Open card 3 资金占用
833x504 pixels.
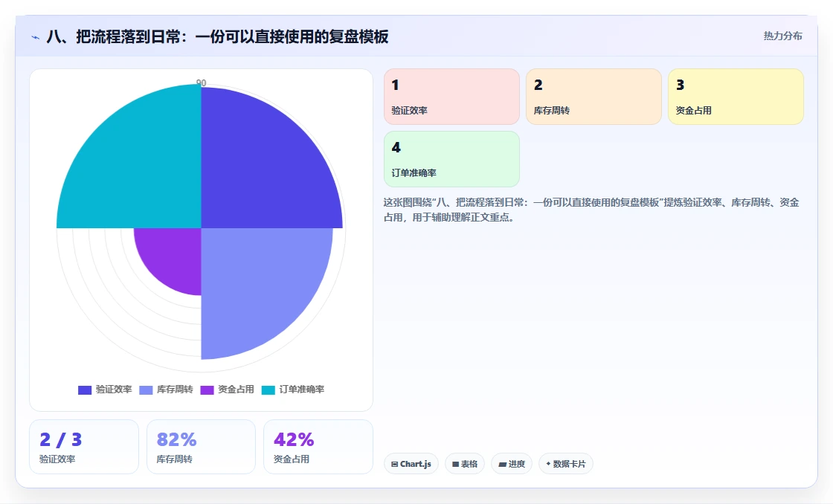coord(736,97)
